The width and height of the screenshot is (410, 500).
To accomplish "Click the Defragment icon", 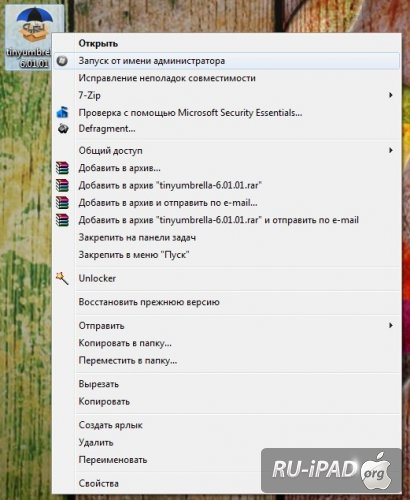I will [x=63, y=129].
